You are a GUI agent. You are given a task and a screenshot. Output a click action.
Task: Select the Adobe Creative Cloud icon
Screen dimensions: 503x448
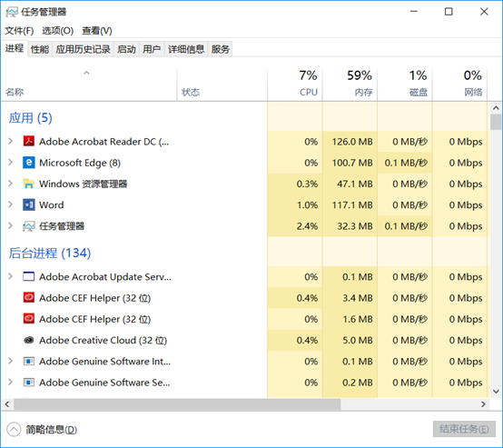[x=29, y=340]
